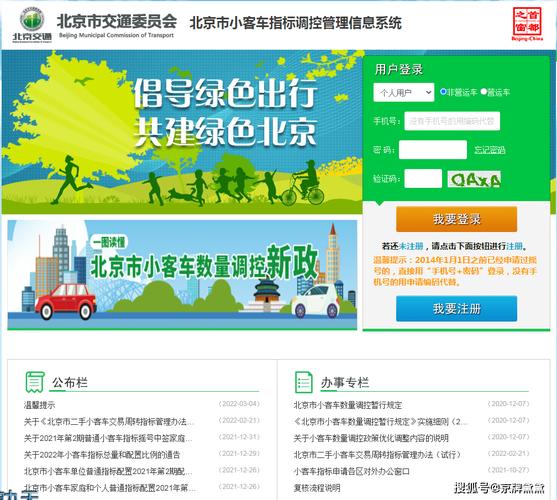
Task: Open 北京市小客车数量调控暂行规定 link
Action: 347,405
